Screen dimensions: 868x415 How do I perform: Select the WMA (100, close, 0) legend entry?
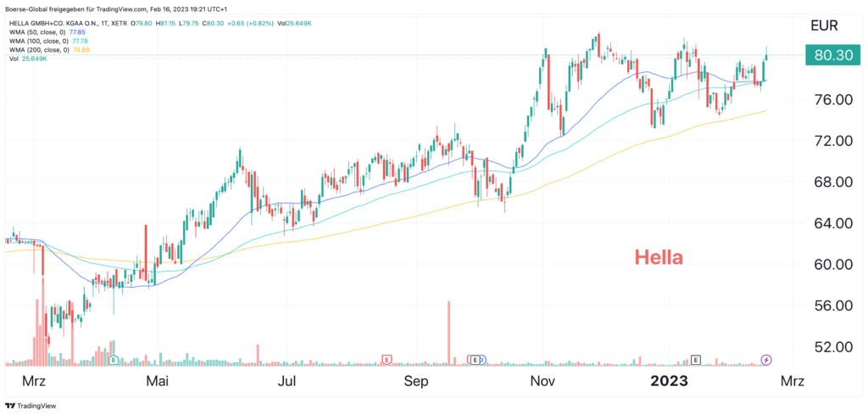[49, 41]
